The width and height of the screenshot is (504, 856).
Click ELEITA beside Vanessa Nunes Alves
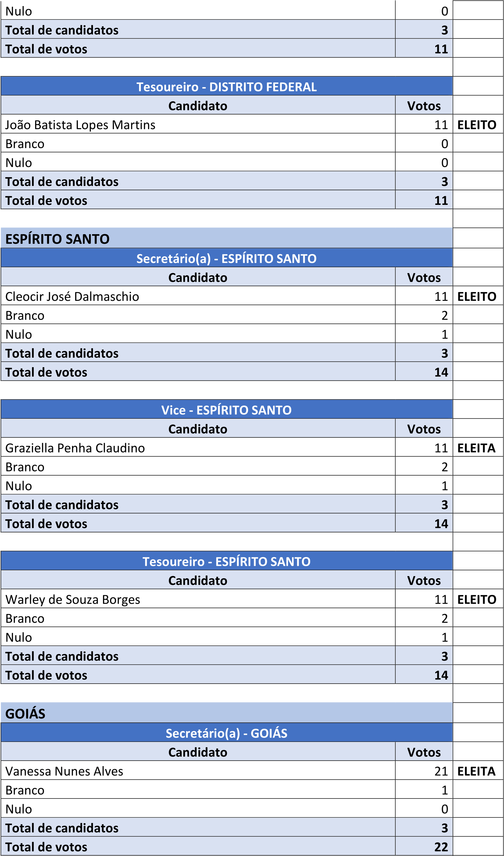[476, 771]
